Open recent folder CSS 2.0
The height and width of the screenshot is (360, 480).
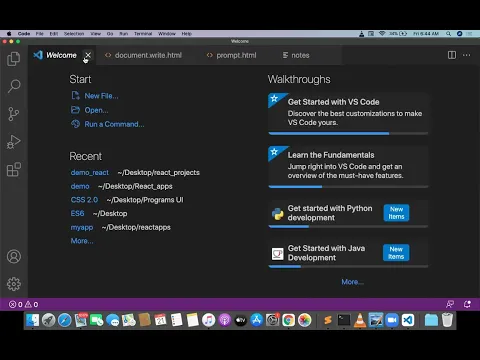click(x=84, y=200)
